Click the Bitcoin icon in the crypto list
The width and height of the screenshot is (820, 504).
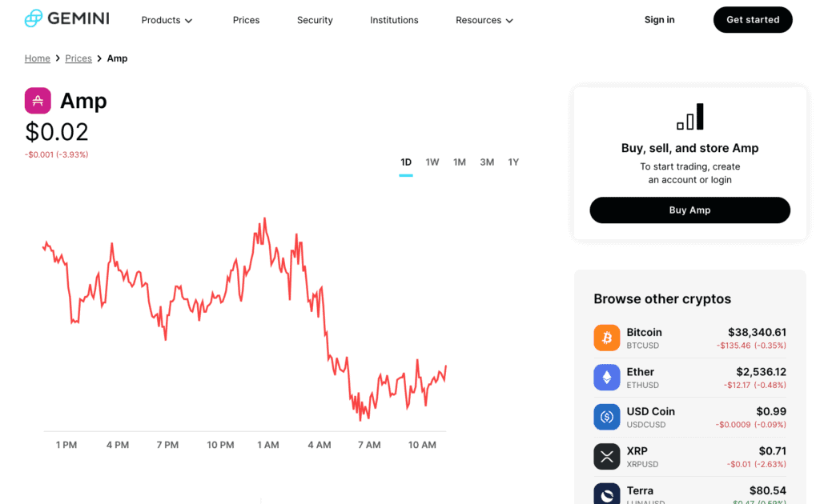[606, 337]
